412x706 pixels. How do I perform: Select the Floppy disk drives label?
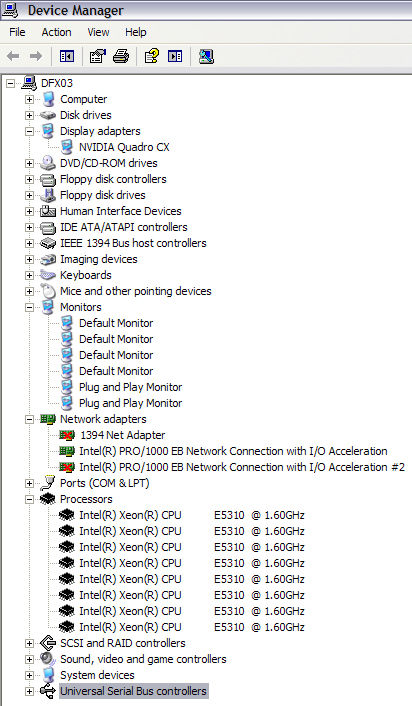coord(103,195)
